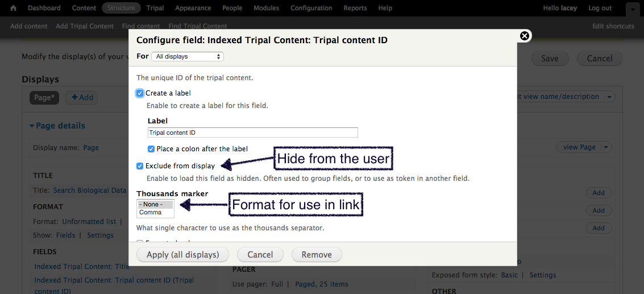
Task: Select Comma in Thousands marker list
Action: [151, 213]
